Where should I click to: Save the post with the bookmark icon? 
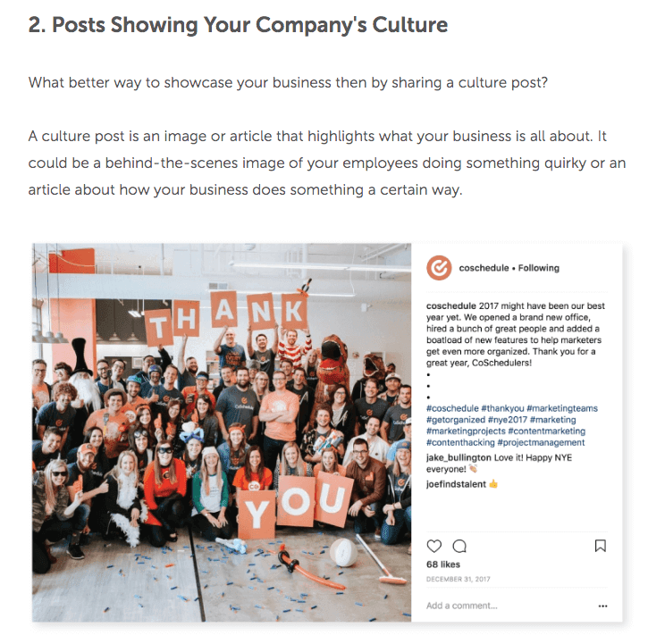[601, 546]
